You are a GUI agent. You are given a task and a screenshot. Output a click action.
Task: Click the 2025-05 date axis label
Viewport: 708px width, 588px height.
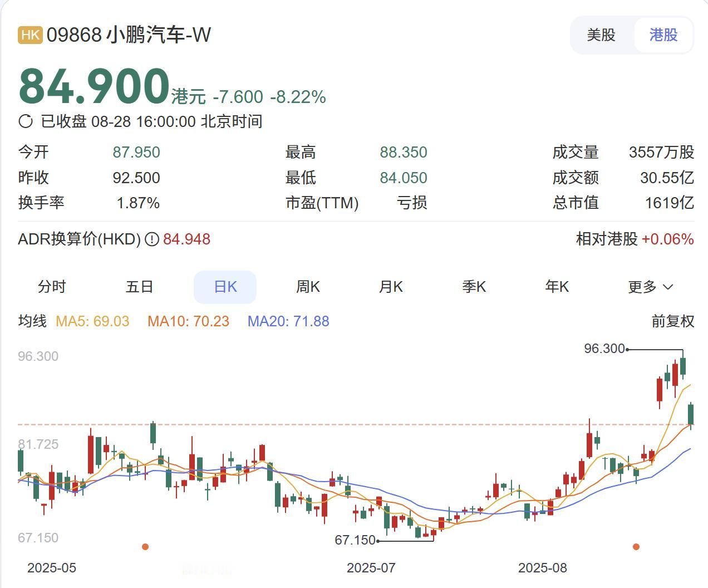(52, 568)
